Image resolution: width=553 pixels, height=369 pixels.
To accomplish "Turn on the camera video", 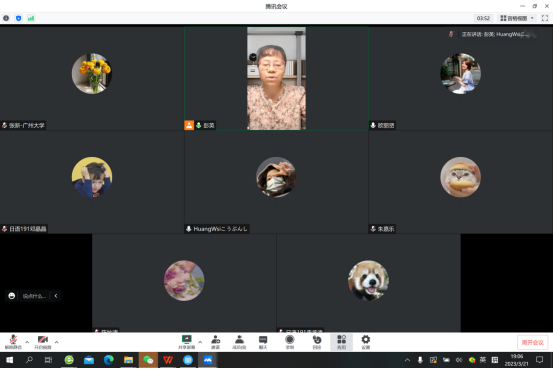I will coord(43,341).
